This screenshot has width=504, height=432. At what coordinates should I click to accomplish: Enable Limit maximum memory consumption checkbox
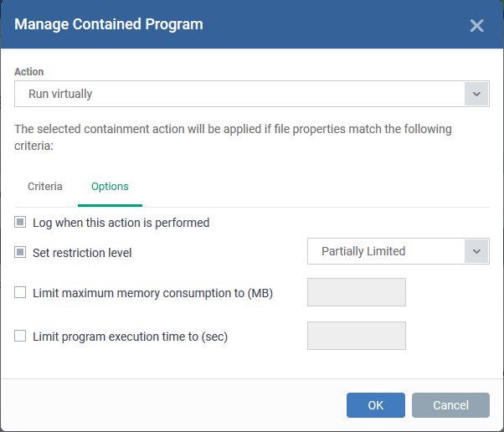pyautogui.click(x=20, y=292)
